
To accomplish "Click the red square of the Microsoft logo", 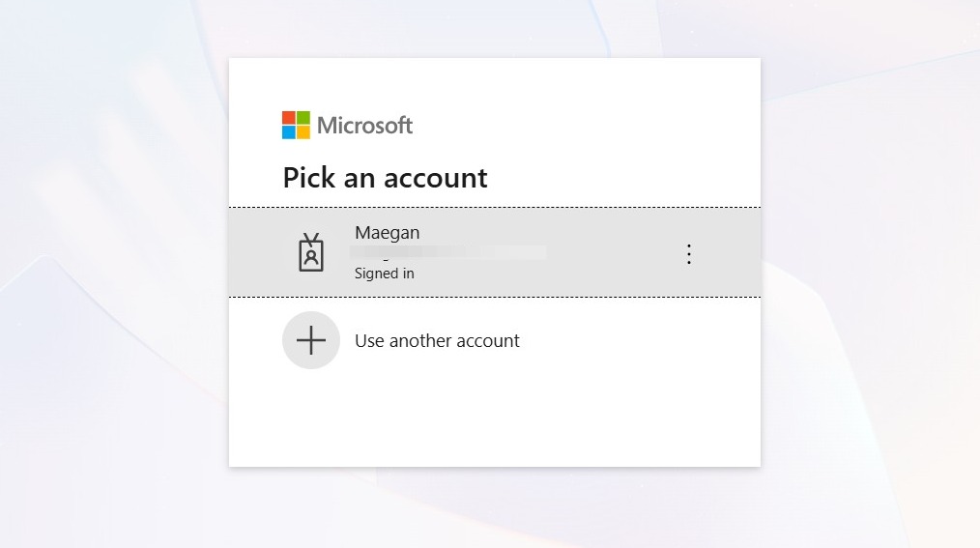I will click(288, 118).
